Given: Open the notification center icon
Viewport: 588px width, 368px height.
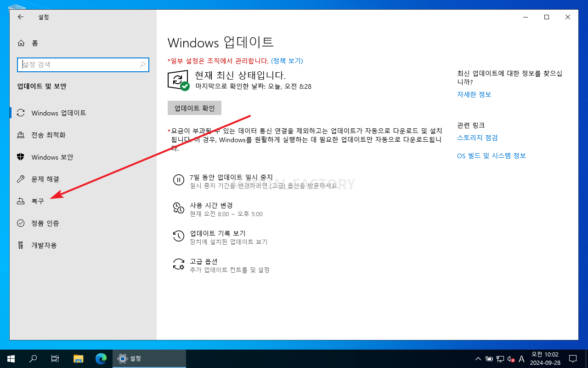Looking at the screenshot, I should coord(573,358).
